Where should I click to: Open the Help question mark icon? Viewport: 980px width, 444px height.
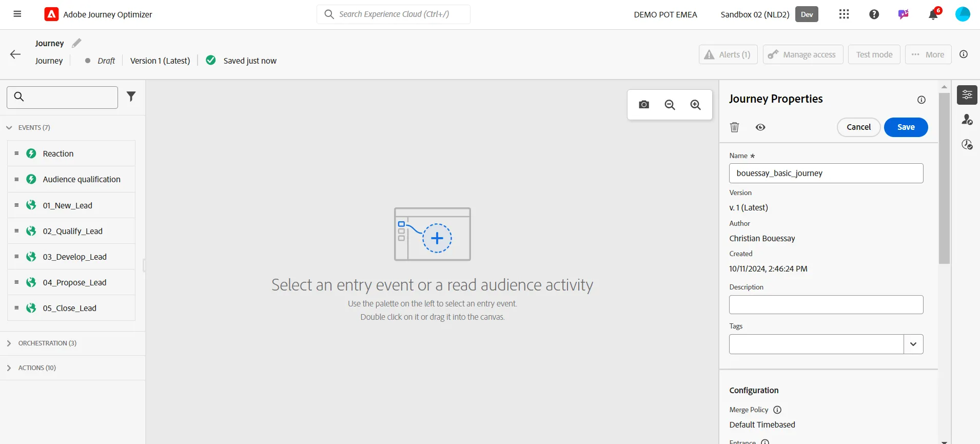point(874,14)
